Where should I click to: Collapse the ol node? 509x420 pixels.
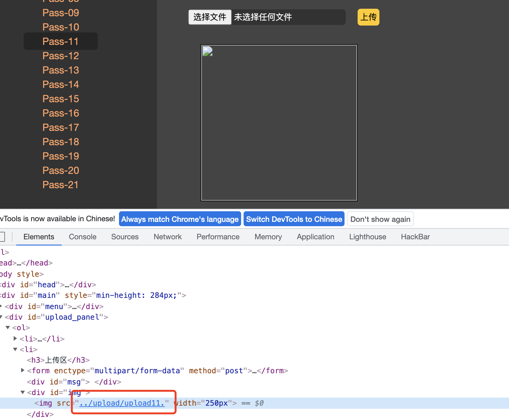tap(8, 327)
